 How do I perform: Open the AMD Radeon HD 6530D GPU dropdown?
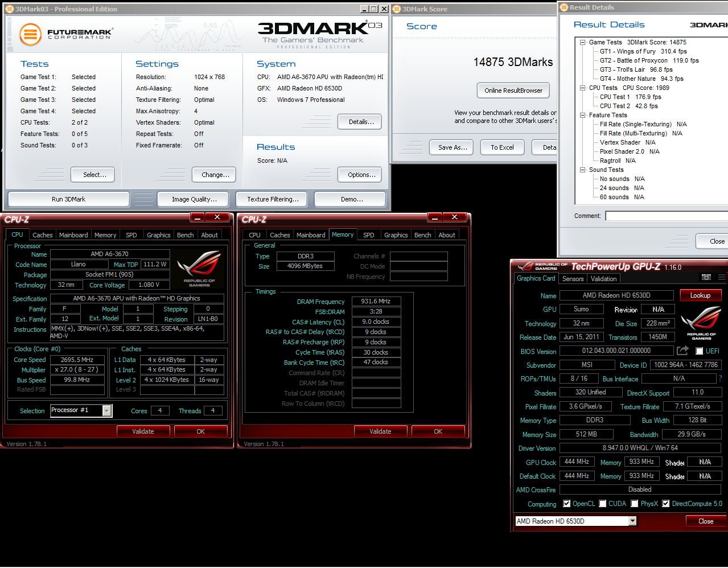(632, 521)
